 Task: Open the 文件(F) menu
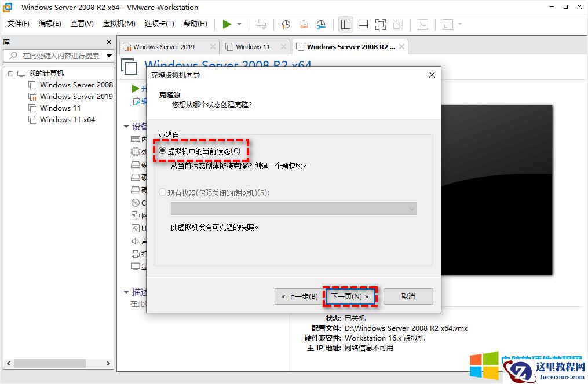point(19,24)
